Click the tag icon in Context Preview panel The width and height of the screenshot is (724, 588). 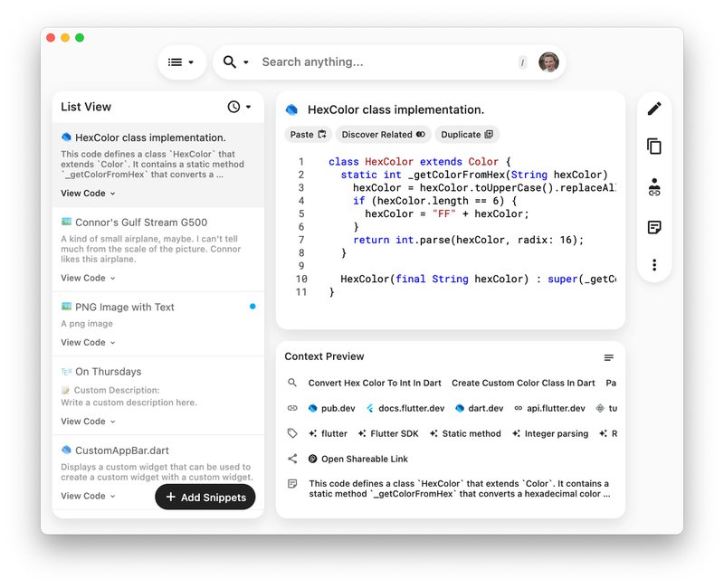point(291,433)
